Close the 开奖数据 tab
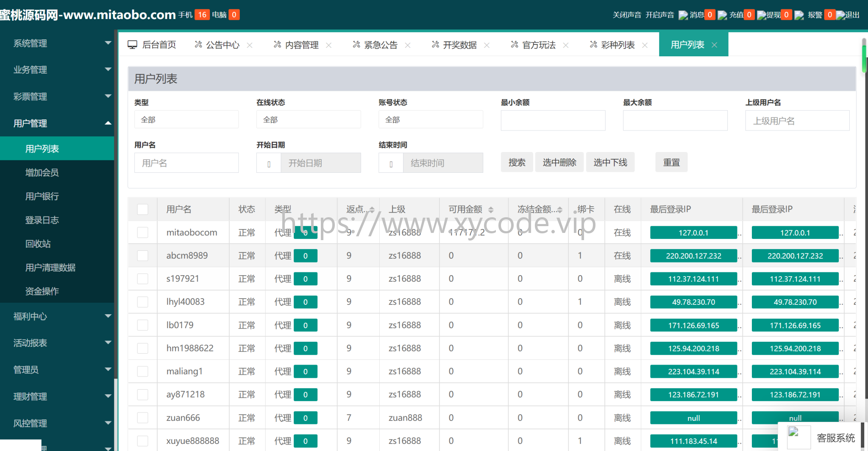The image size is (868, 451). tap(487, 45)
